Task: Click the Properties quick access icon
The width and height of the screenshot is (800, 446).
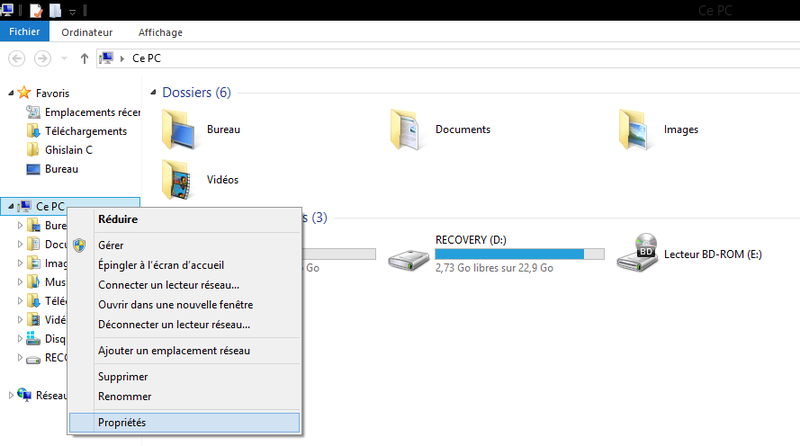Action: point(36,10)
